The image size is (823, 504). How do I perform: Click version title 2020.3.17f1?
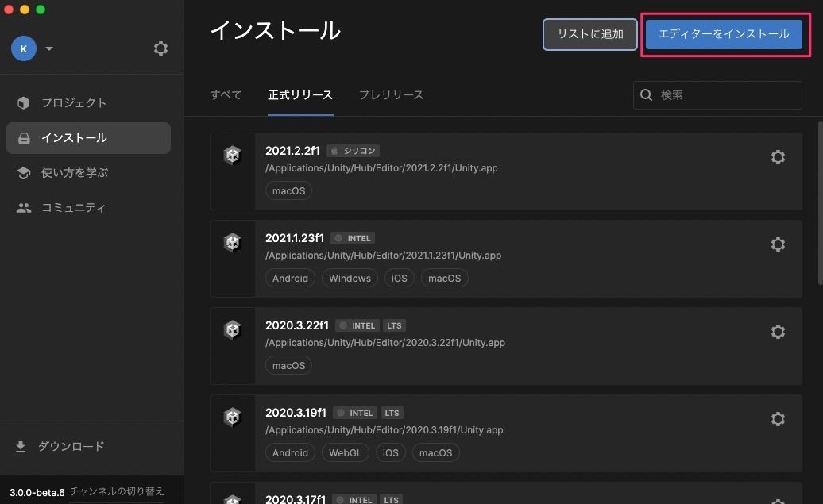pyautogui.click(x=296, y=498)
